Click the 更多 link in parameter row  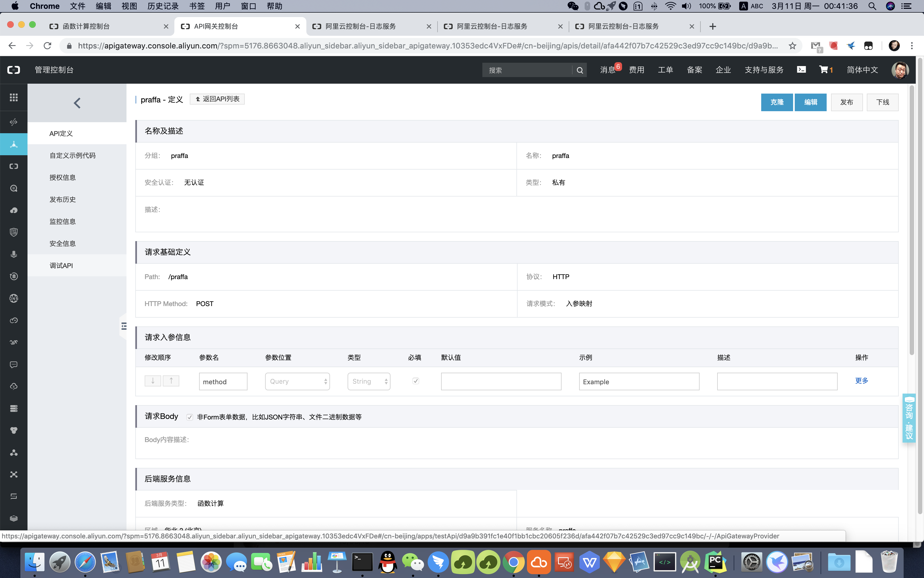[x=861, y=381]
